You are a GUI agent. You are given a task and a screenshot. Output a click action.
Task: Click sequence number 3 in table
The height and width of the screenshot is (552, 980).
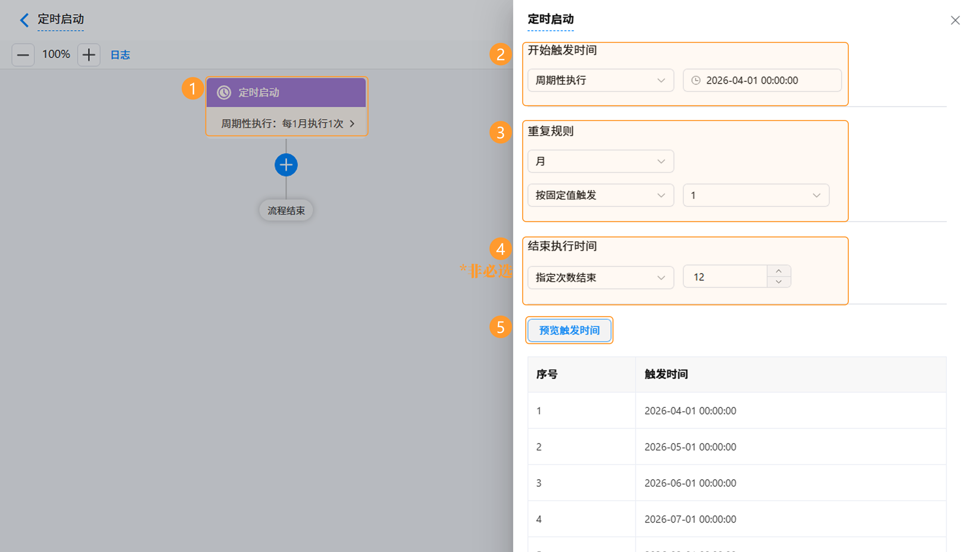tap(539, 483)
